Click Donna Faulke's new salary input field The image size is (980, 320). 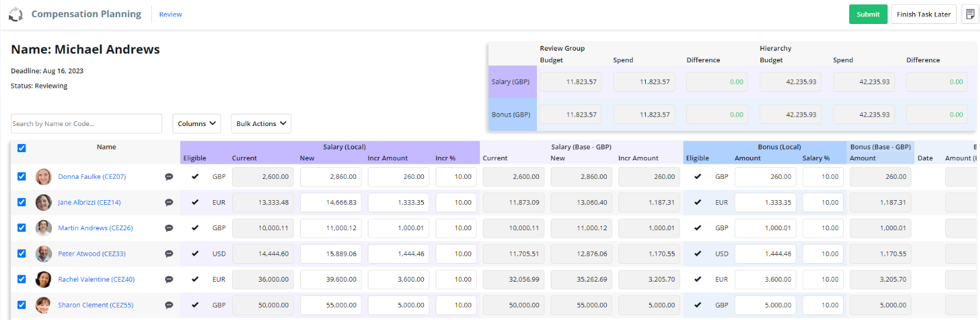pos(330,177)
